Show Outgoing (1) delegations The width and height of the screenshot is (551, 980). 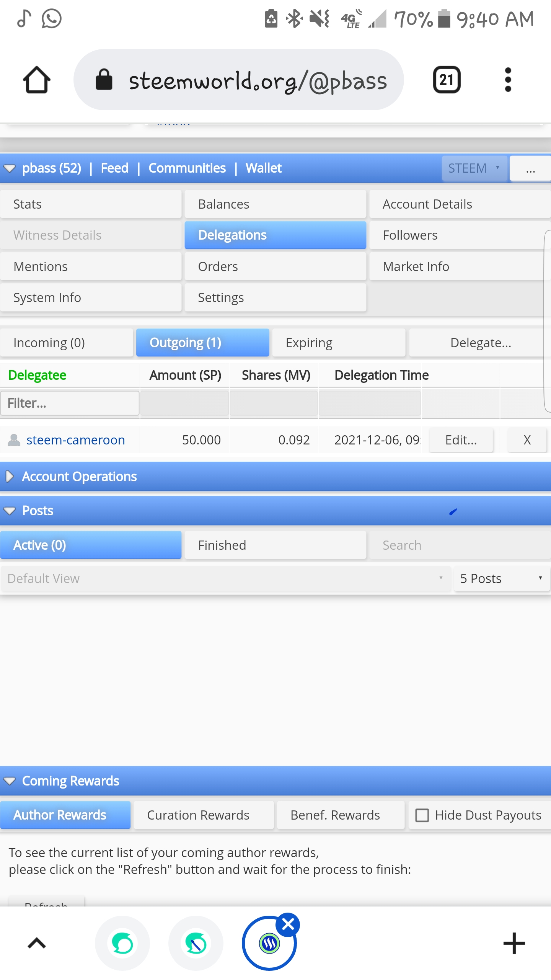tap(203, 343)
